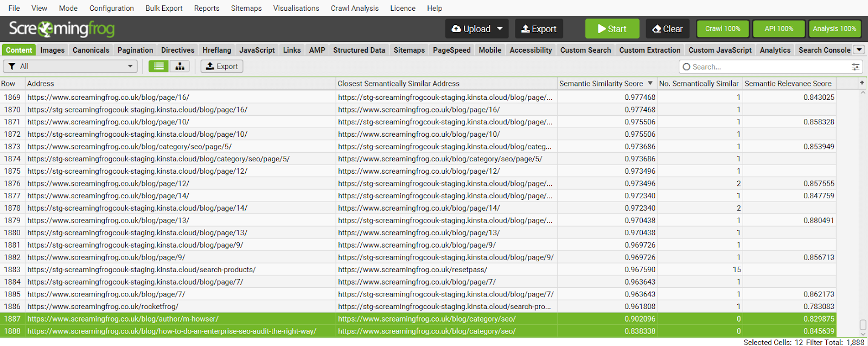This screenshot has height=346, width=868.
Task: Click the API 100% progress bar
Action: tap(778, 29)
